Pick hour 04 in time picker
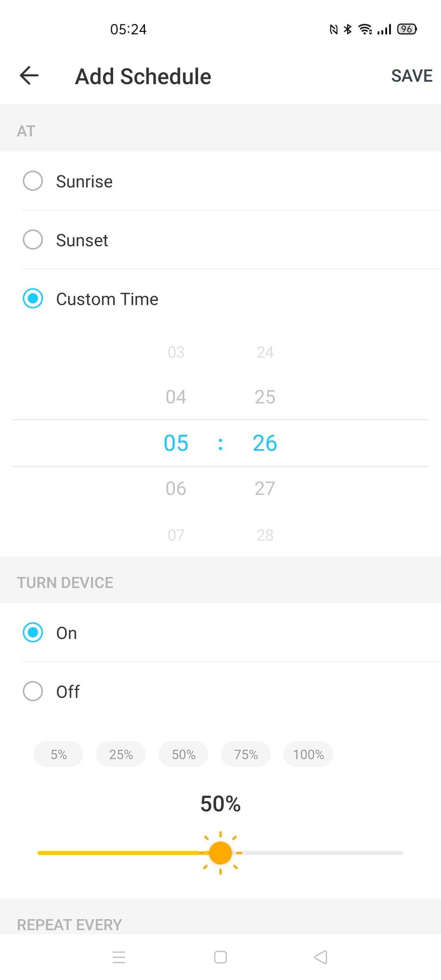The height and width of the screenshot is (980, 441). pos(176,397)
